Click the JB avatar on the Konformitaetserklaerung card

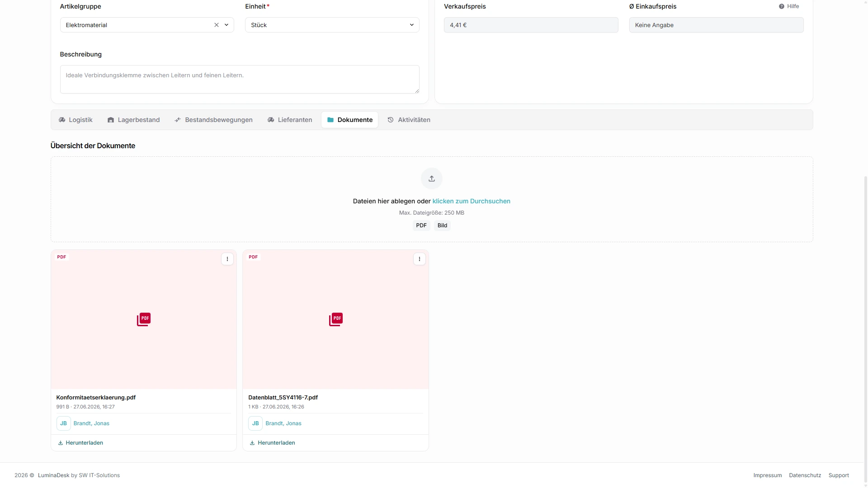click(x=63, y=423)
